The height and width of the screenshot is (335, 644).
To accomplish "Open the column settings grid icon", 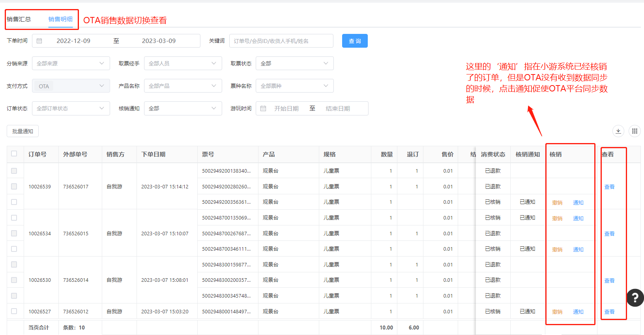I will [x=635, y=131].
